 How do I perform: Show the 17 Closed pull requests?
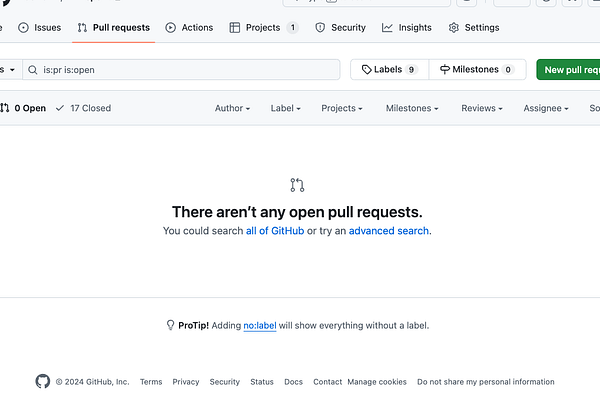[84, 108]
